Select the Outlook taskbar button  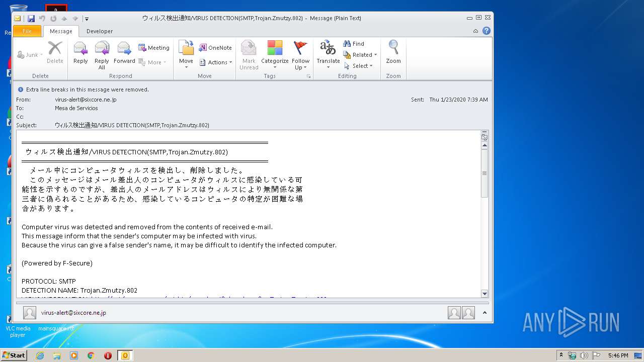point(125,355)
